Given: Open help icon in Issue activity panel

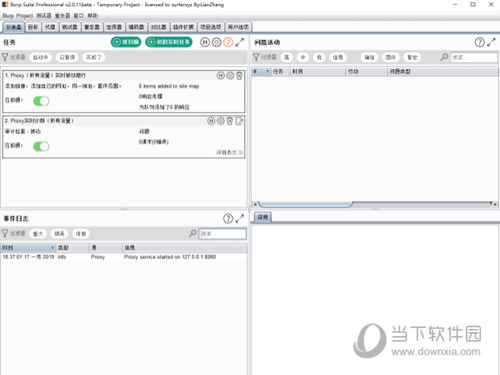Looking at the screenshot, I should 480,42.
